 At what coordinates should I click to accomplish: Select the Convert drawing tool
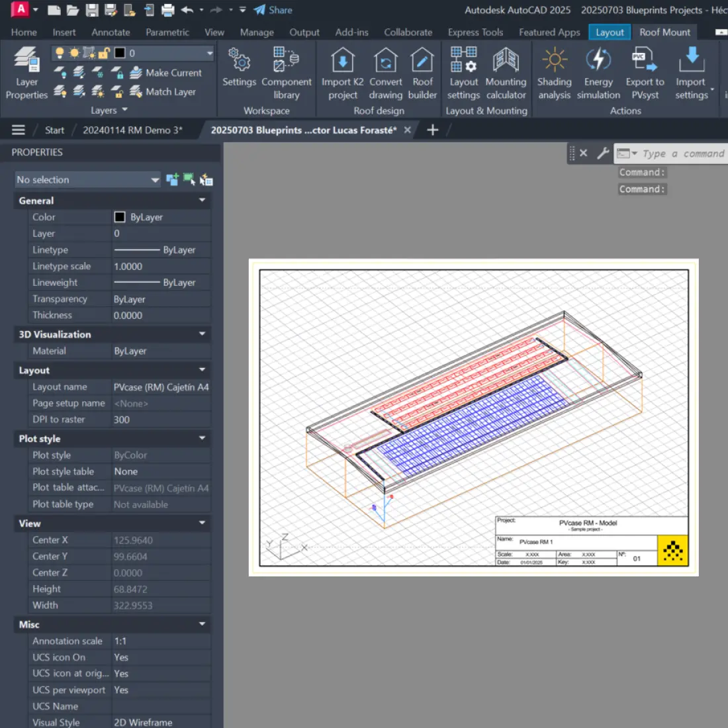(x=386, y=73)
